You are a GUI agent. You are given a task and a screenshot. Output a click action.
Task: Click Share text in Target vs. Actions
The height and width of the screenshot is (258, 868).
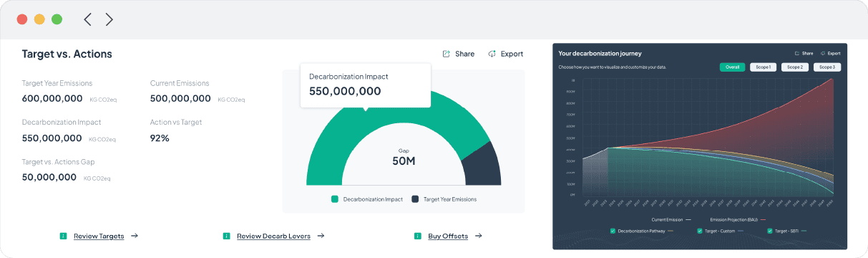pos(464,54)
